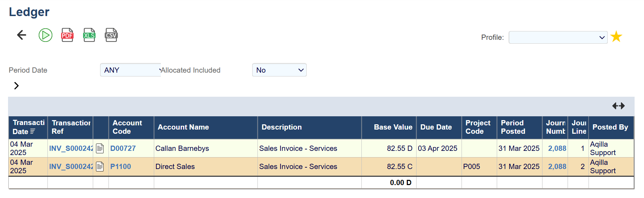Click the back arrow icon

click(22, 35)
